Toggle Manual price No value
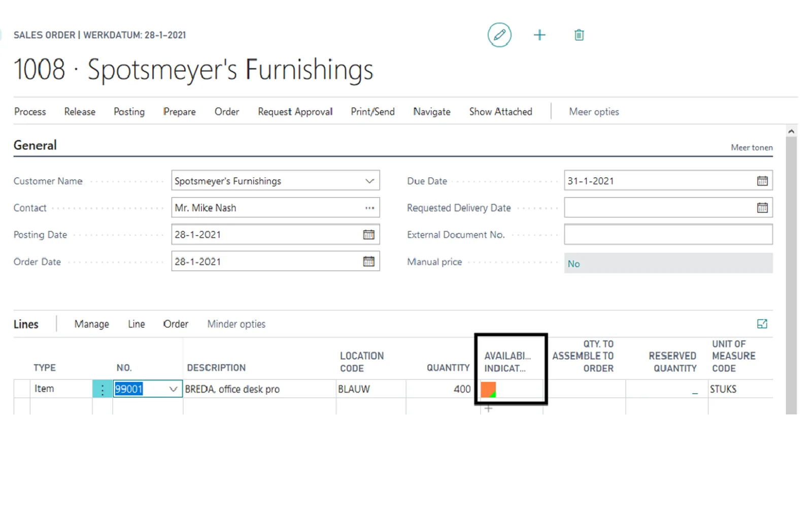This screenshot has height=508, width=812. tap(668, 263)
